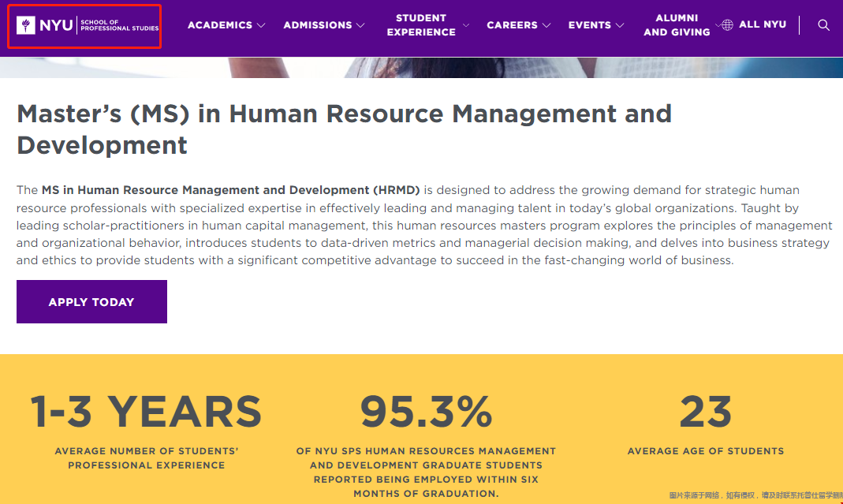843x504 pixels.
Task: Expand the Student Experience chevron
Action: 466,25
